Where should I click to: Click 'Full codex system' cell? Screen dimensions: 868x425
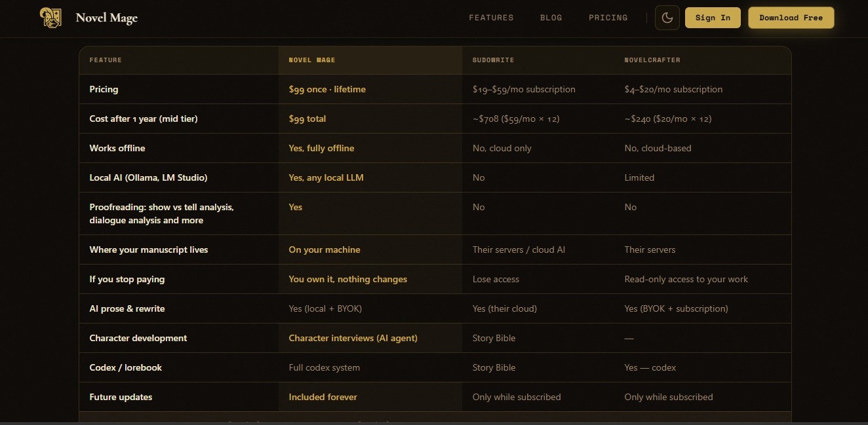click(325, 367)
